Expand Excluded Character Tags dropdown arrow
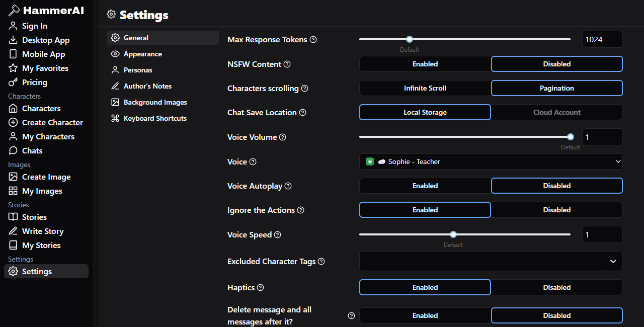Image resolution: width=644 pixels, height=327 pixels. click(613, 261)
